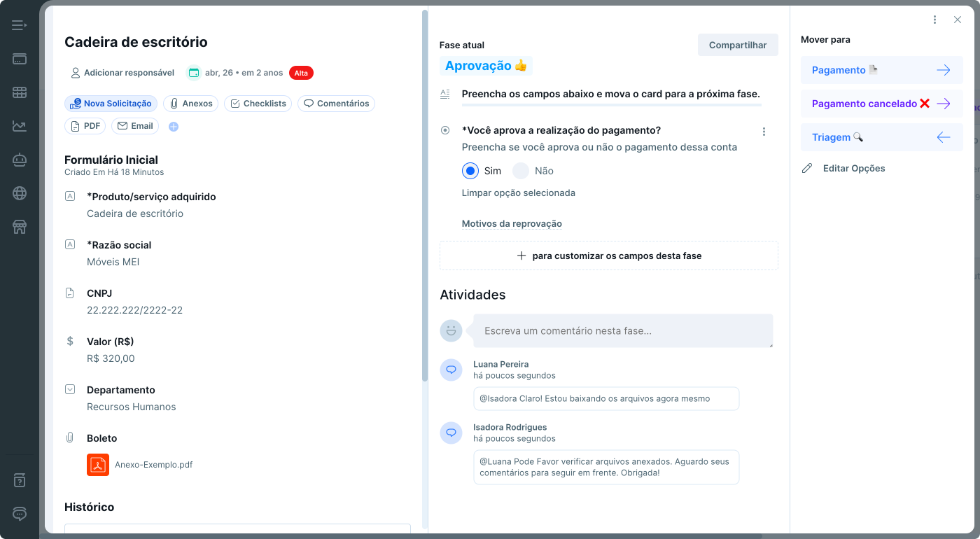Image resolution: width=980 pixels, height=539 pixels.
Task: Click the store marketplace icon in sidebar
Action: [20, 227]
